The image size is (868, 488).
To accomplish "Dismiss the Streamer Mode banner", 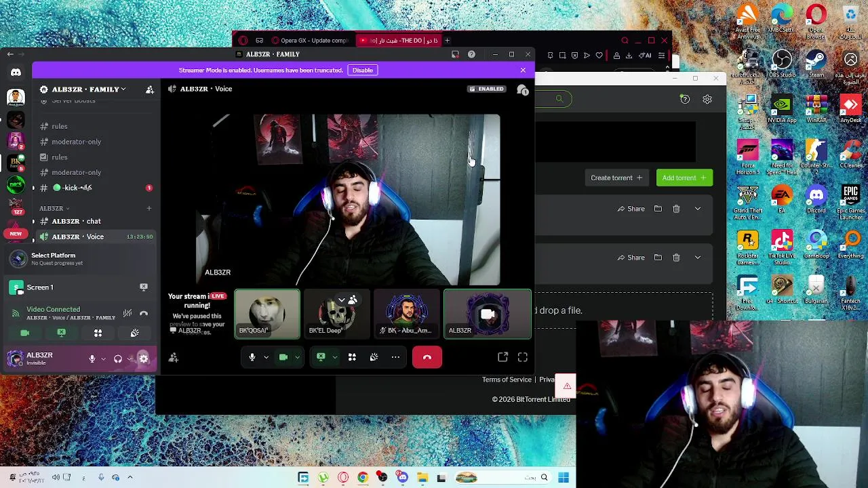I will coord(523,70).
